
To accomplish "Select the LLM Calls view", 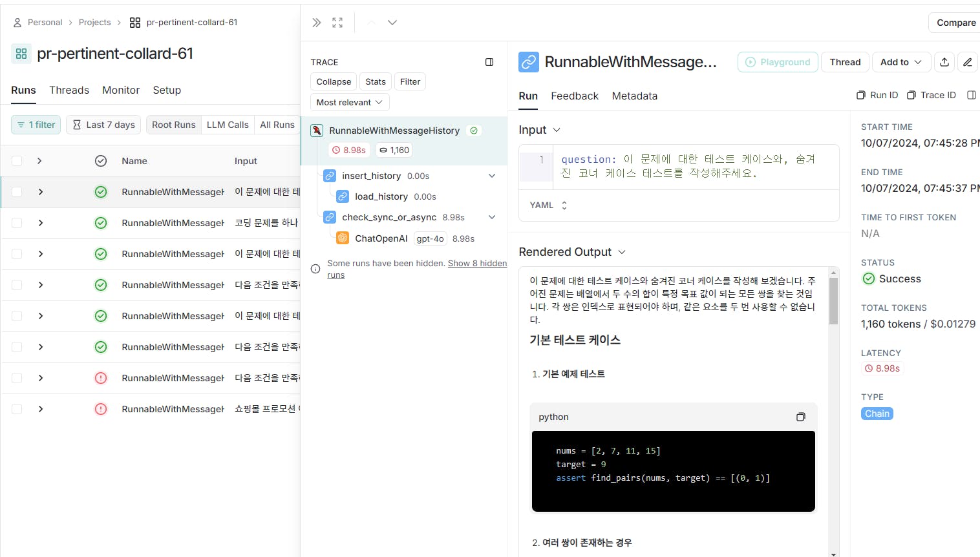I will coord(228,125).
